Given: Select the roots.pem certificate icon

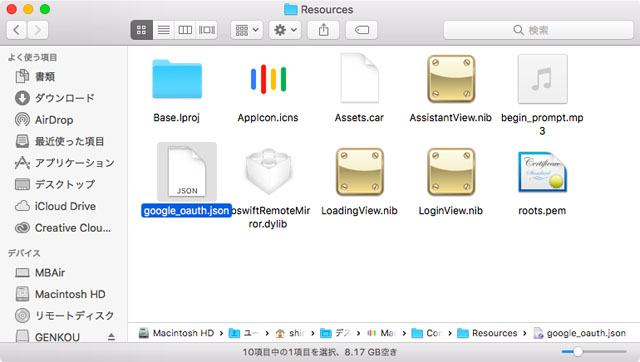Looking at the screenshot, I should pos(542,171).
